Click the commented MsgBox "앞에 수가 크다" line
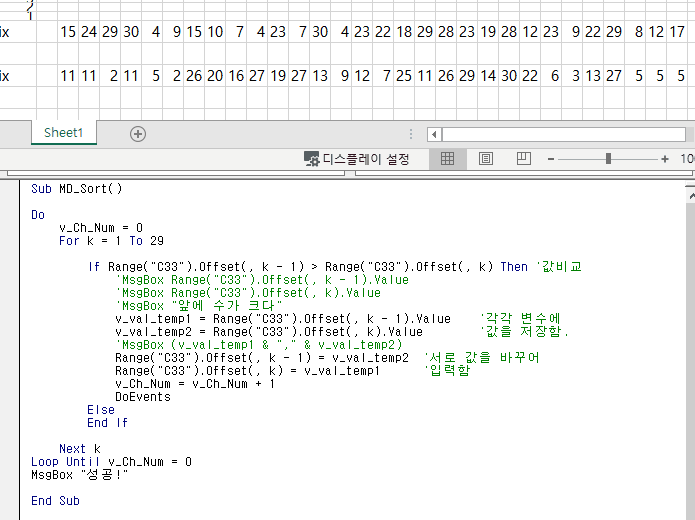Image resolution: width=695 pixels, height=520 pixels. click(199, 305)
